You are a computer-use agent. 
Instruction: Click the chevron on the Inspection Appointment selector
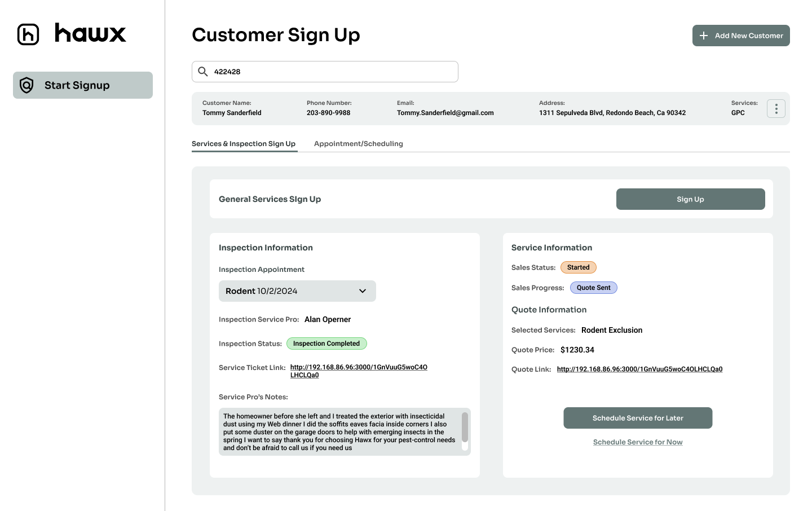[363, 290]
